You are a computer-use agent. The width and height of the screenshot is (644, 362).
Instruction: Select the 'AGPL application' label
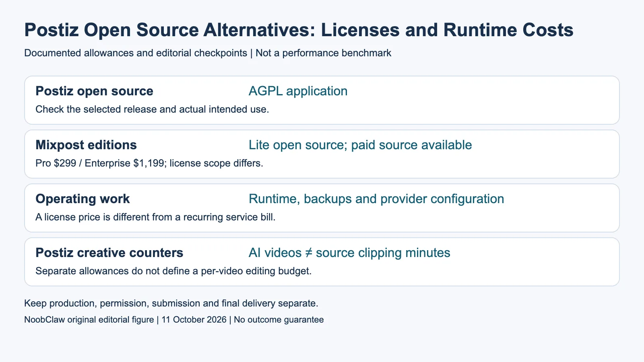tap(298, 91)
